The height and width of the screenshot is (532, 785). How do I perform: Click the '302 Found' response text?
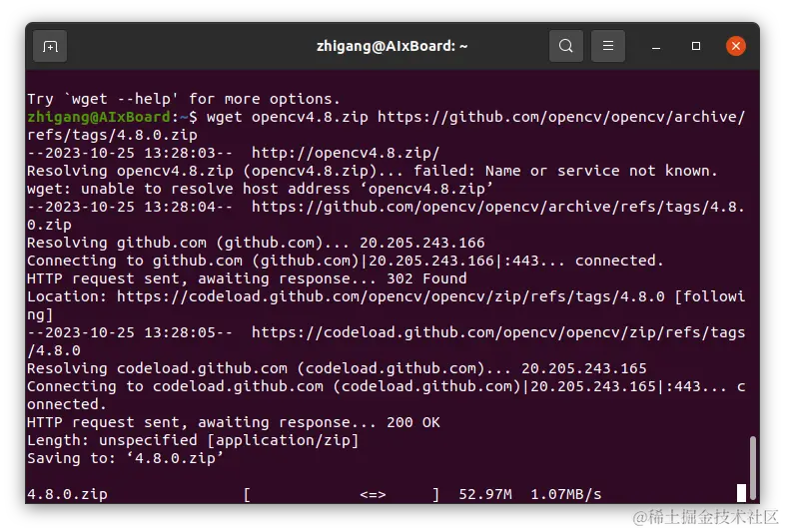click(426, 278)
